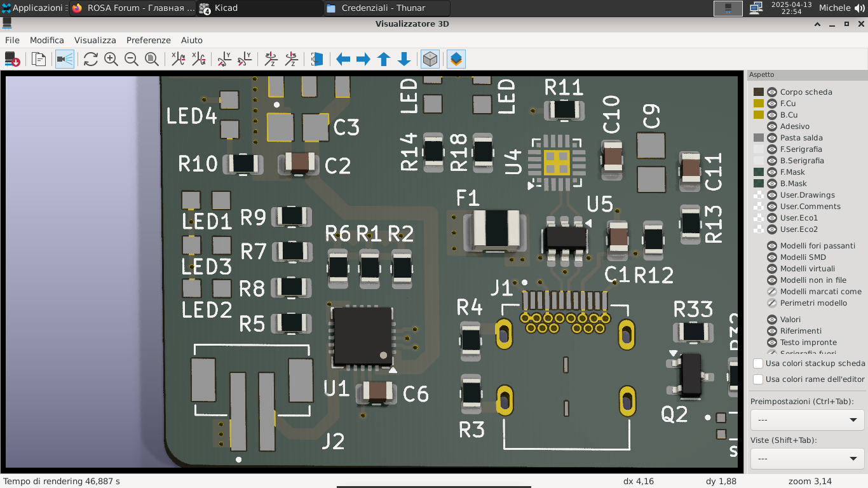Switch to the ROSA Forum Firefox window
Image resolution: width=868 pixels, height=488 pixels.
[x=133, y=8]
